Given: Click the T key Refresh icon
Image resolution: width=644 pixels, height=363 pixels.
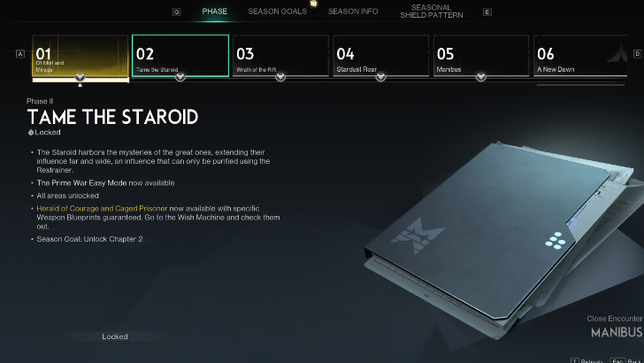Looking at the screenshot, I should click(574, 361).
